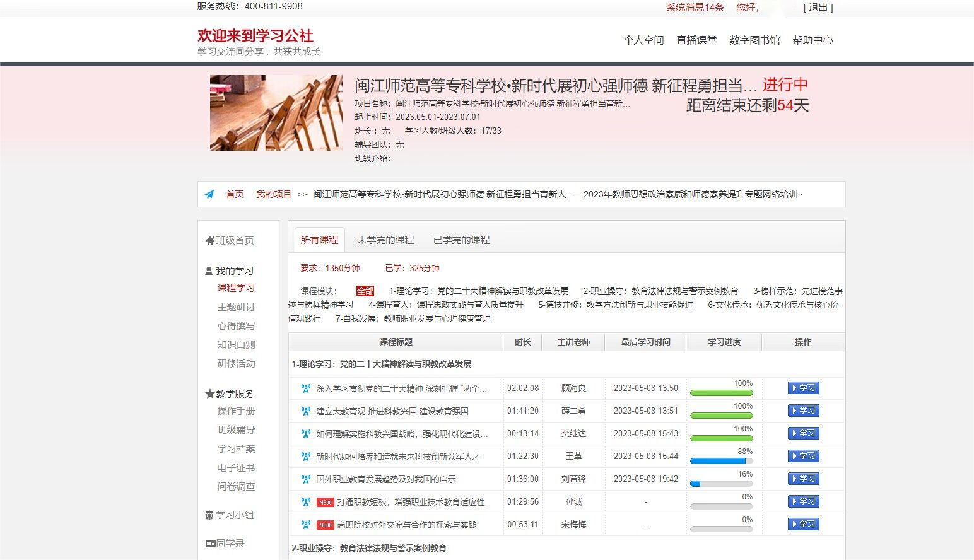Open the 我的项目 breadcrumb section

click(x=273, y=194)
